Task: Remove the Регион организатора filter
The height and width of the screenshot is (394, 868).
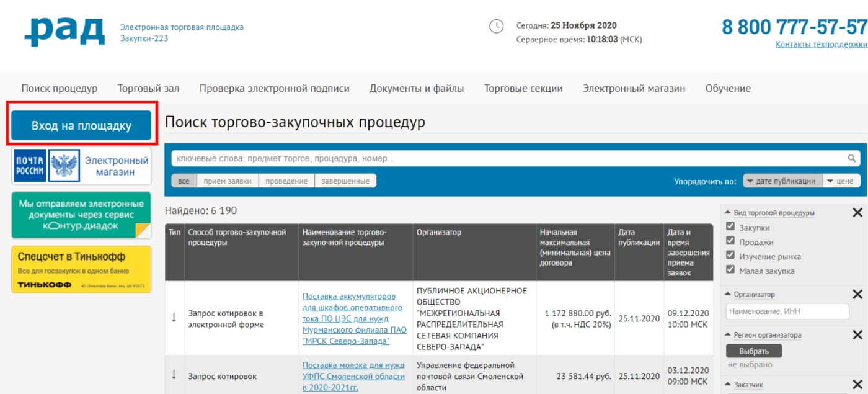Action: pos(857,335)
